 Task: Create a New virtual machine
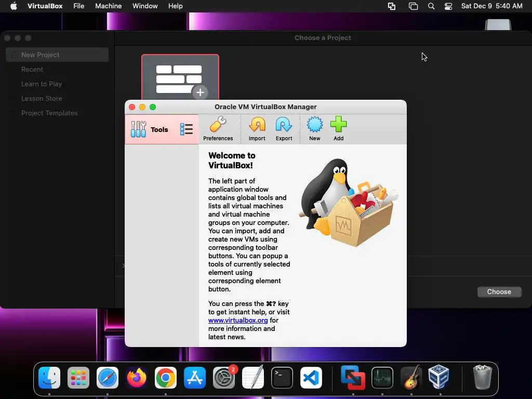coord(314,129)
